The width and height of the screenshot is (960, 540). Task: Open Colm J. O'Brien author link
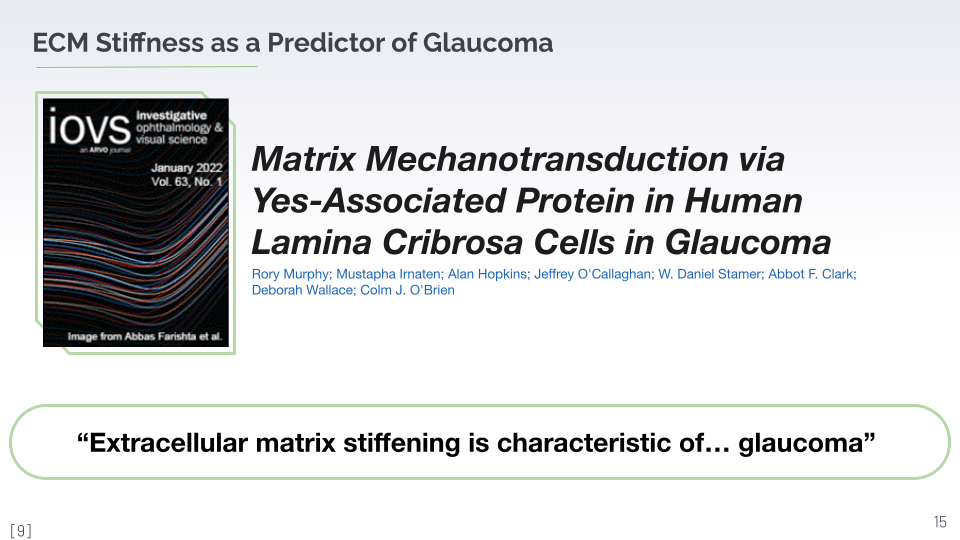pos(404,290)
